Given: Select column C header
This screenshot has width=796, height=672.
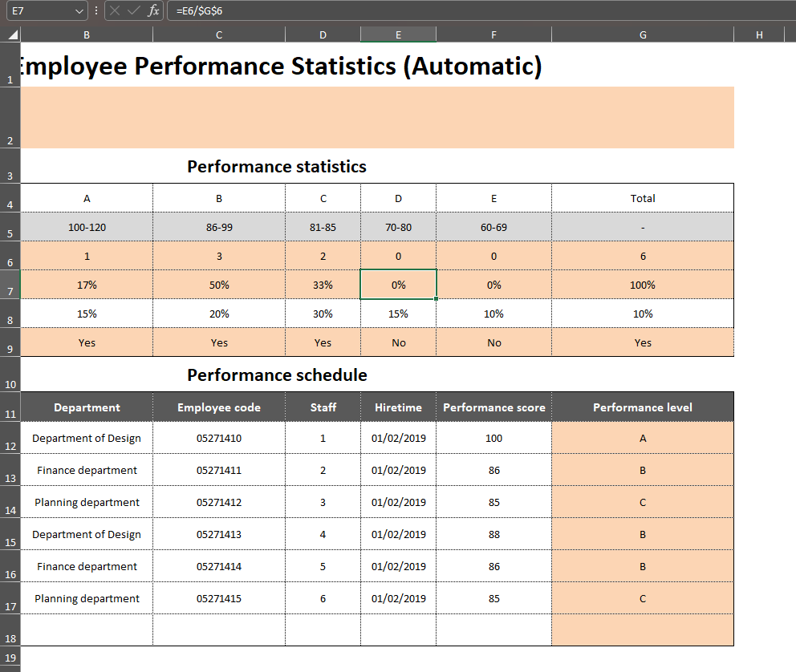Looking at the screenshot, I should click(x=219, y=34).
